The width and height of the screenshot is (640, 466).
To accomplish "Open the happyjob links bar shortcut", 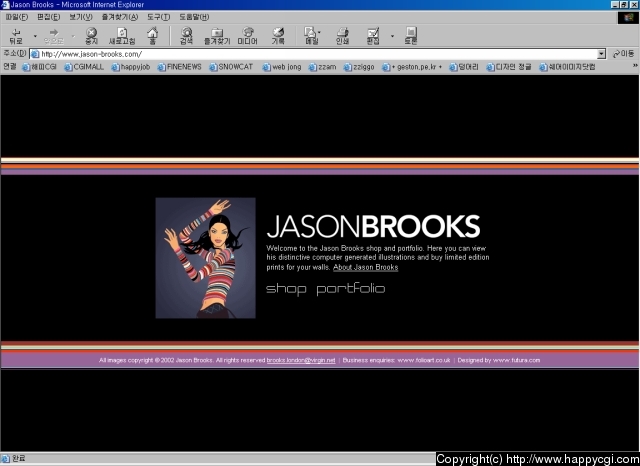I will click(131, 67).
